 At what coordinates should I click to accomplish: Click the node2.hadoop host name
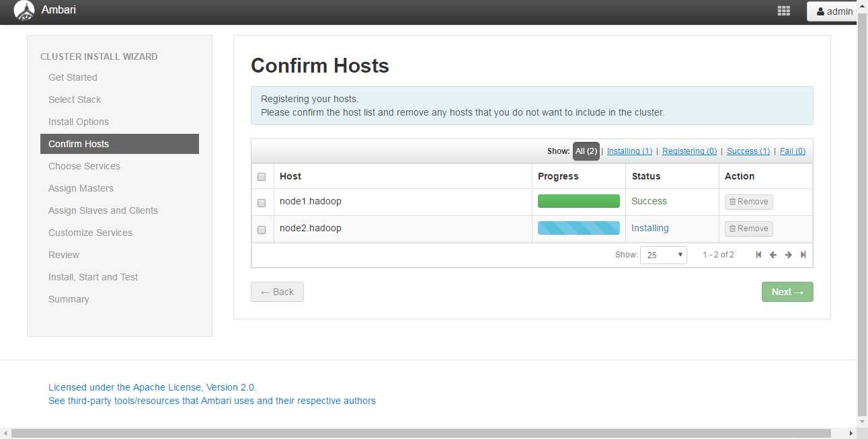coord(311,228)
